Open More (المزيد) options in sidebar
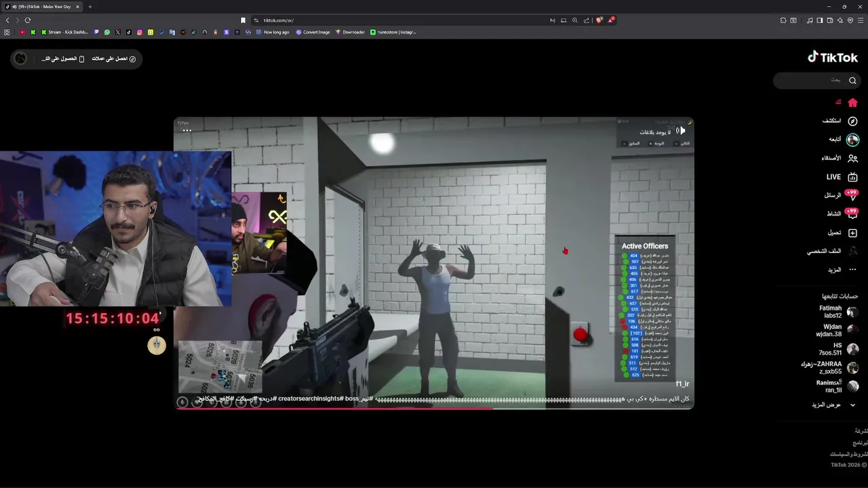This screenshot has height=488, width=868. click(x=842, y=270)
